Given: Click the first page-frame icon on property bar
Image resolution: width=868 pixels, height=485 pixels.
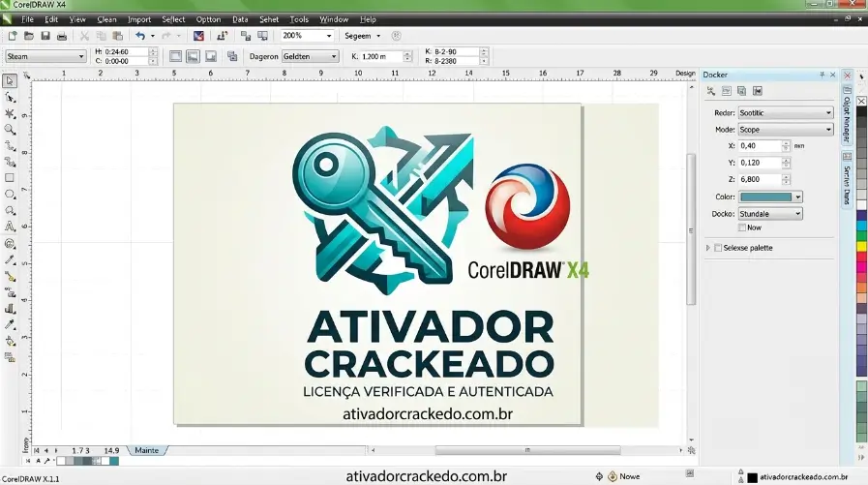Looking at the screenshot, I should tap(175, 56).
